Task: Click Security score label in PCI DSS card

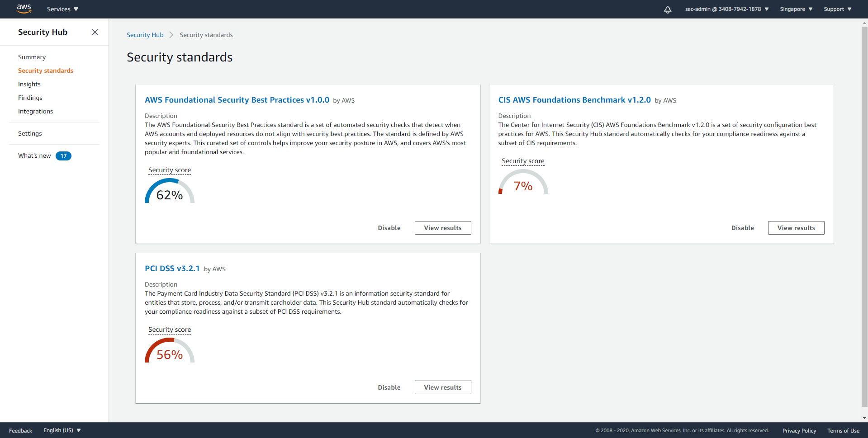Action: pyautogui.click(x=170, y=330)
